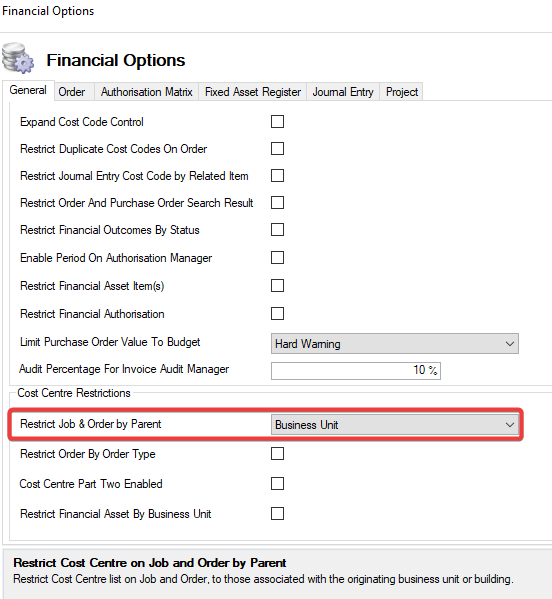Enable Restrict Order And Purchase Order Search Result
Viewport: 552px width, 599px height.
277,202
